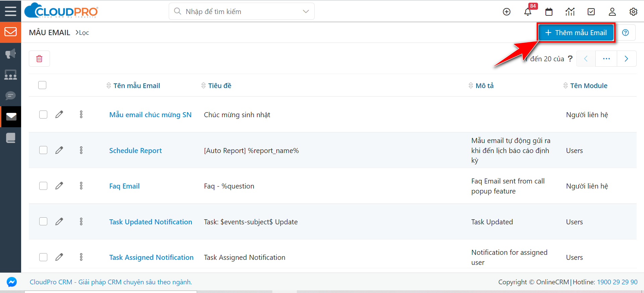Open the page jump ellipsis button

coord(606,59)
